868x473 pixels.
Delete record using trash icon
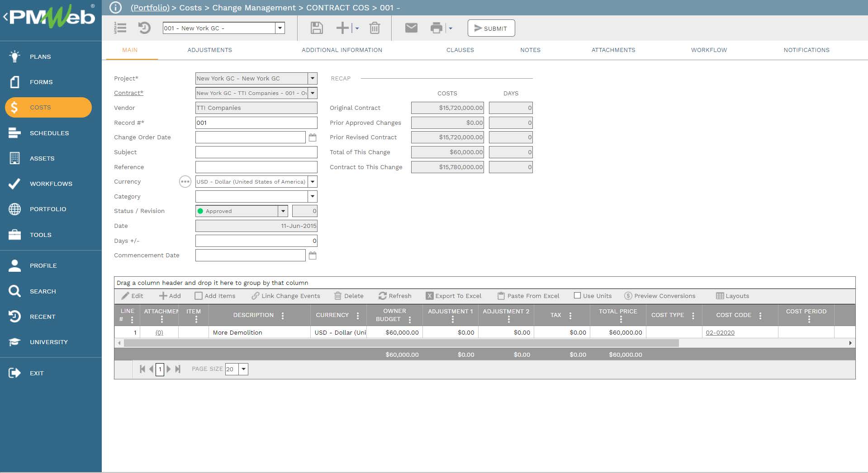(x=375, y=28)
